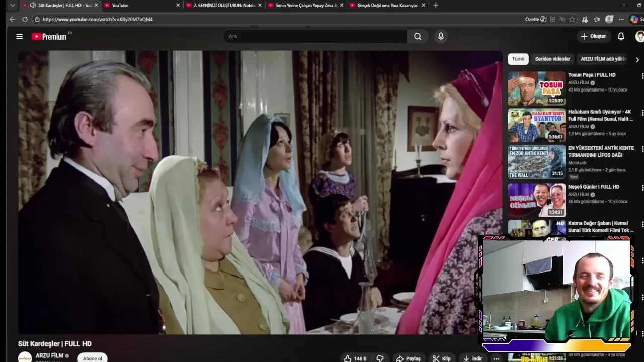Open the tab search dropdown arrow
The height and width of the screenshot is (362, 644).
pyautogui.click(x=12, y=5)
